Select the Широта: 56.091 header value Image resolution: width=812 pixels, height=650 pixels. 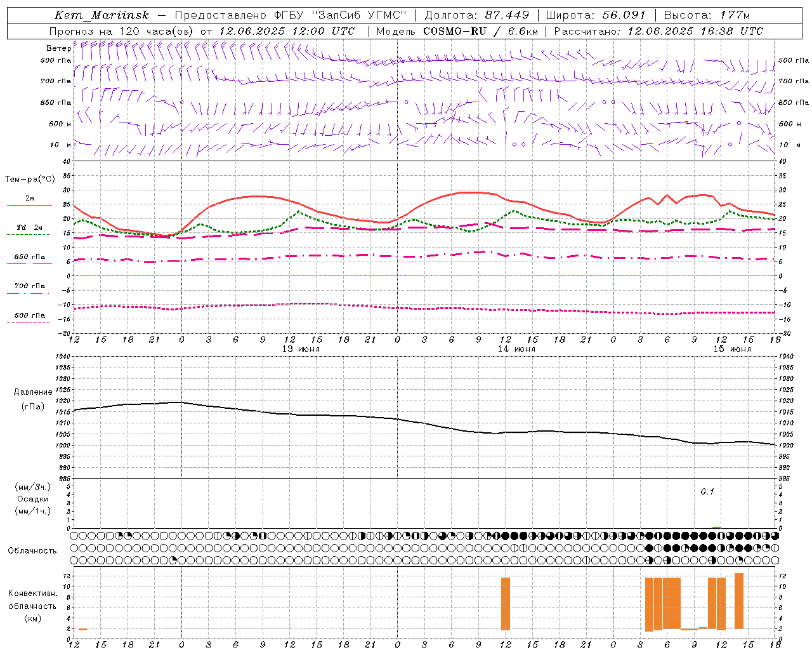click(x=596, y=15)
